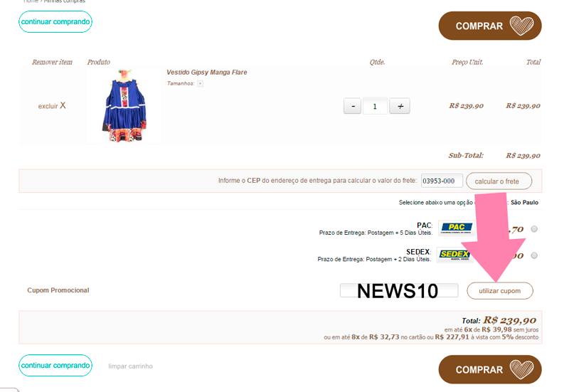Open the Vestido Gipsy product thumbnail
This screenshot has width=569, height=392.
(124, 105)
